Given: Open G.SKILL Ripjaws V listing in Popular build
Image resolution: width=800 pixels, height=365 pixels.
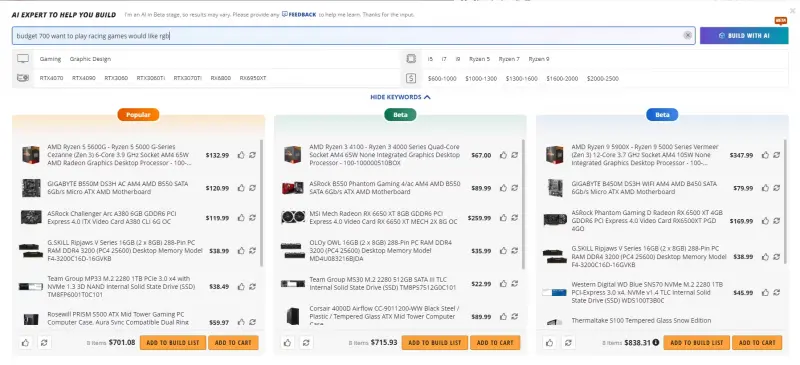Looking at the screenshot, I should 124,251.
